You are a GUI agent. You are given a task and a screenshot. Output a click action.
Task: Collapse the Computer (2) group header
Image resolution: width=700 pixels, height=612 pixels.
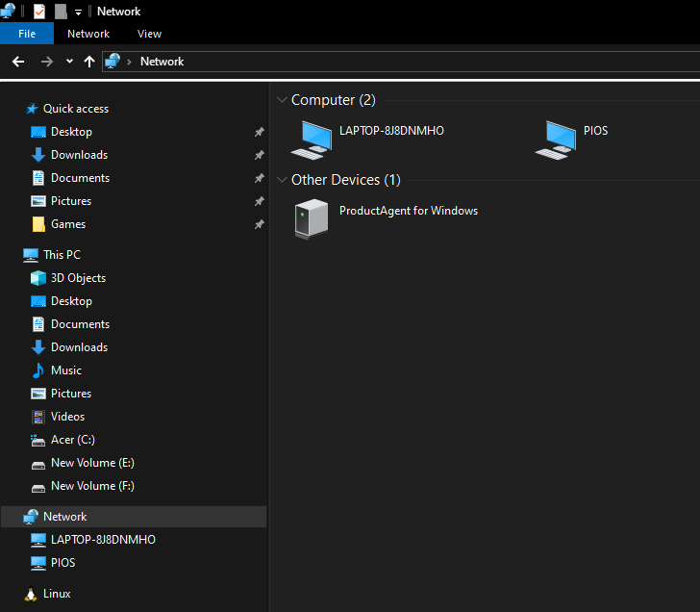282,100
